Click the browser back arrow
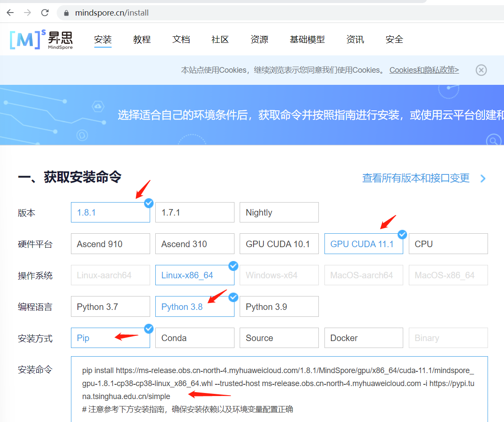Image resolution: width=504 pixels, height=422 pixels. 10,13
